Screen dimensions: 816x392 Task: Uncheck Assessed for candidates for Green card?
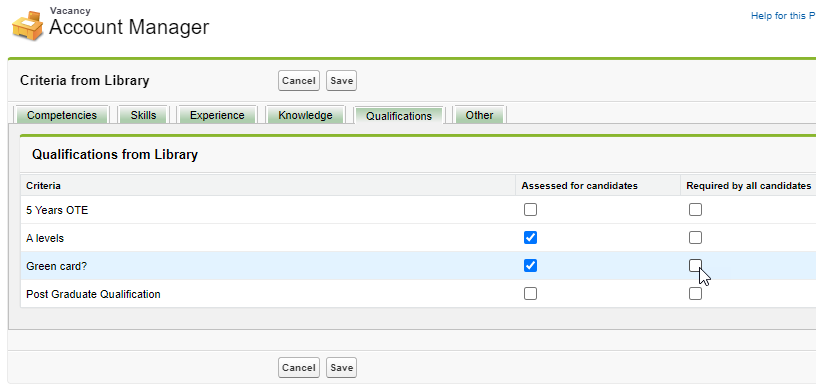tap(530, 266)
